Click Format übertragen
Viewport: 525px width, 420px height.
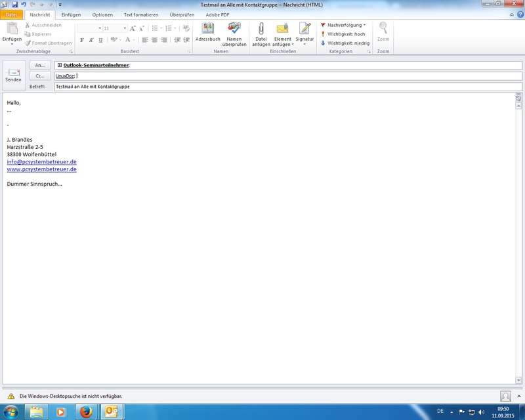(x=48, y=43)
